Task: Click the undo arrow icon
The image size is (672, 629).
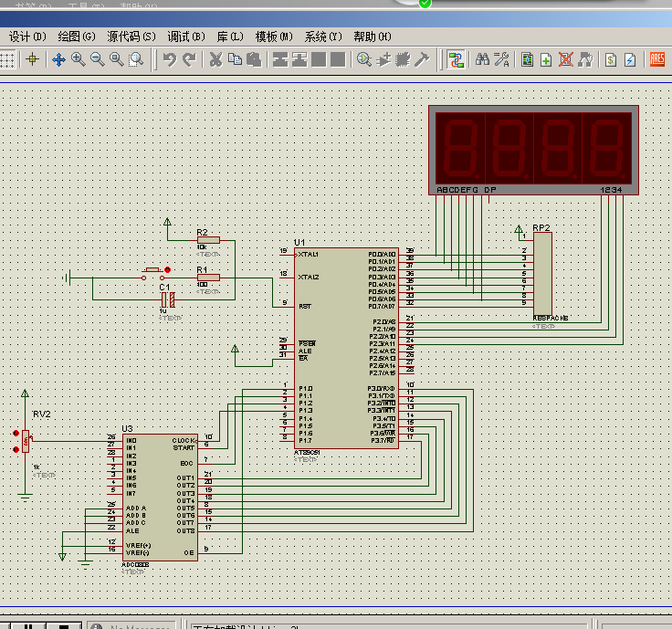Action: tap(170, 59)
